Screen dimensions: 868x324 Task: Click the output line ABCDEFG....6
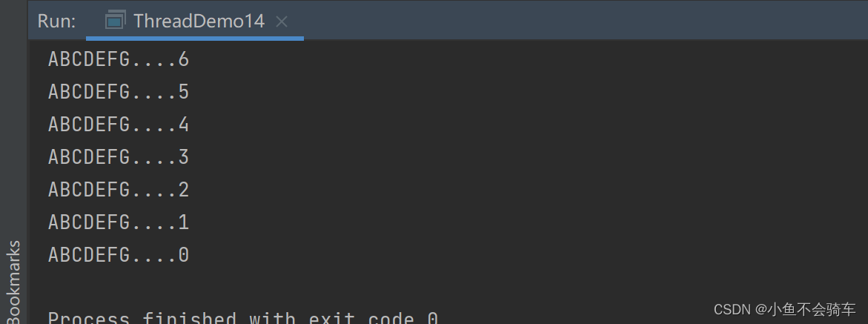tap(119, 59)
